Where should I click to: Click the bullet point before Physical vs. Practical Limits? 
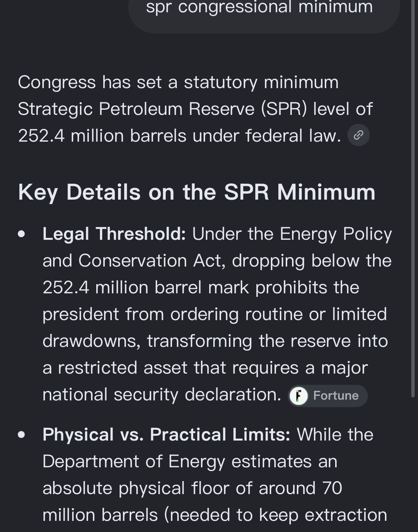pyautogui.click(x=22, y=435)
